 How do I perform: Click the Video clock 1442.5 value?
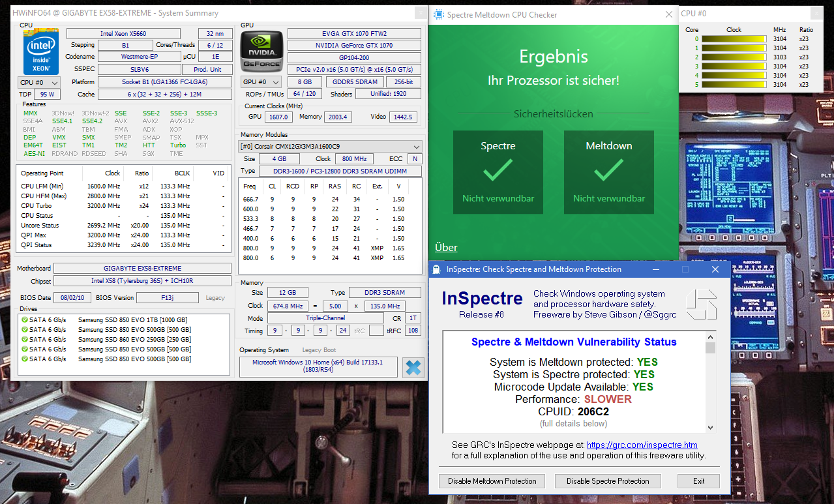[403, 117]
